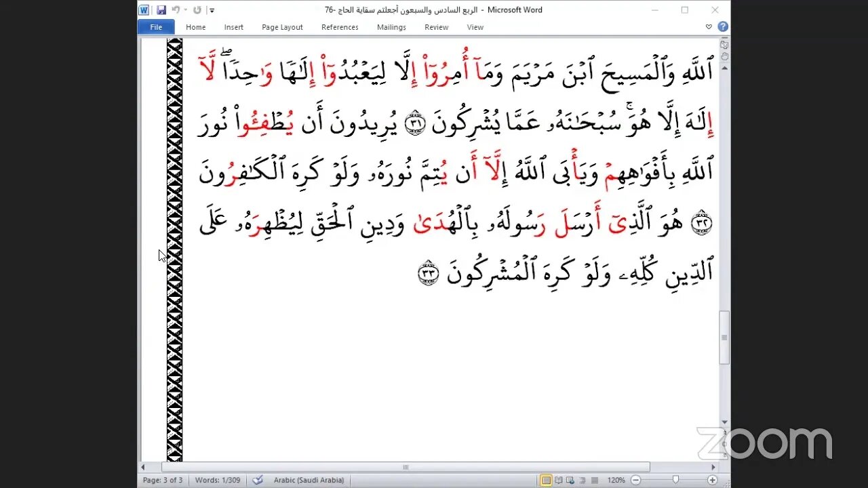Click the window-side-by-side icon above scrollbar

point(724,45)
